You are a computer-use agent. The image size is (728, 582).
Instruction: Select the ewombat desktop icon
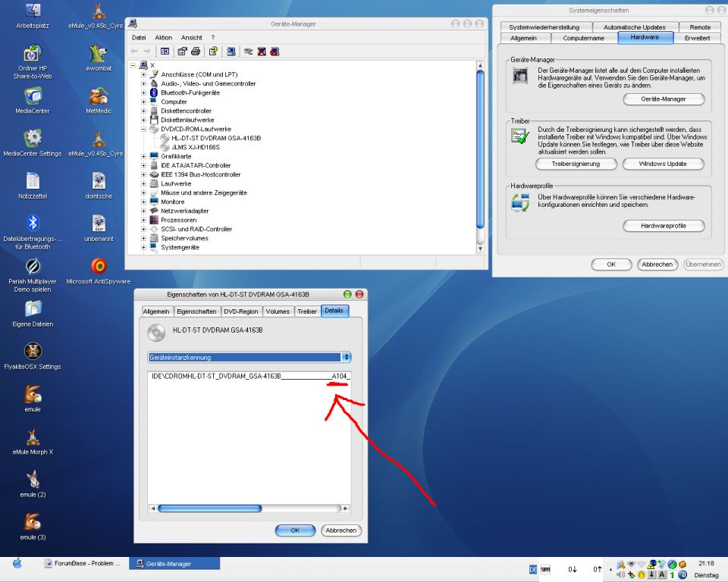click(99, 58)
